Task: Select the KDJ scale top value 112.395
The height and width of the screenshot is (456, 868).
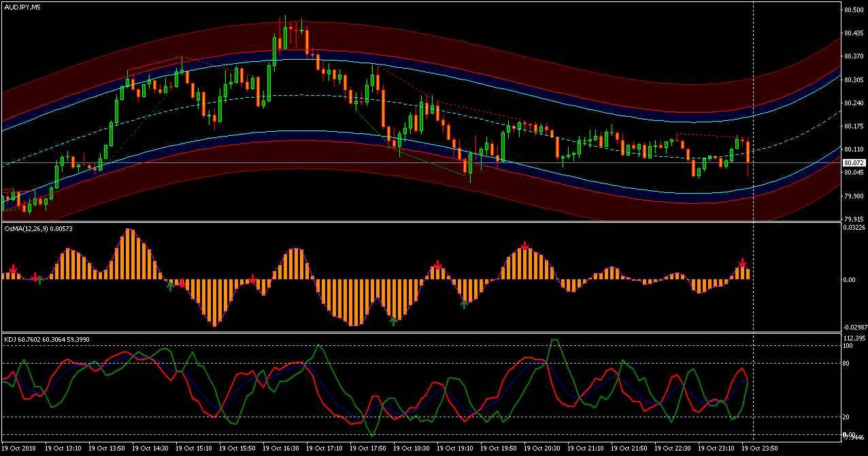Action: click(x=854, y=338)
